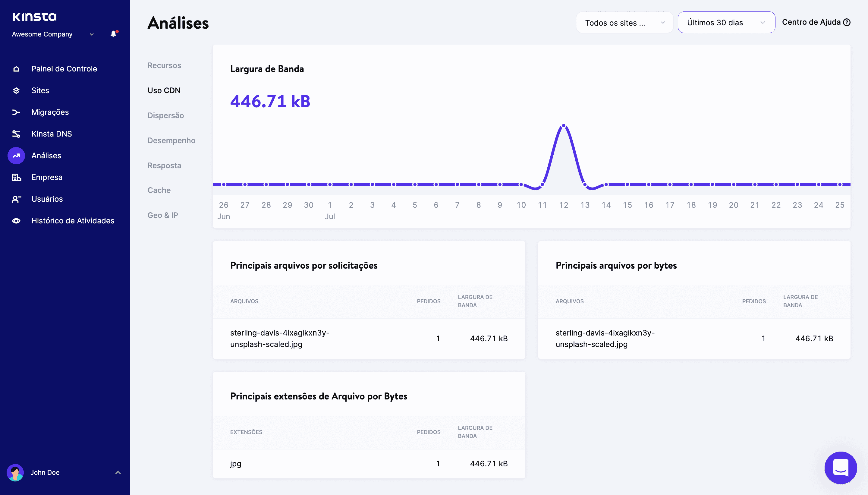Expand the Awesome Company switcher

coord(91,34)
